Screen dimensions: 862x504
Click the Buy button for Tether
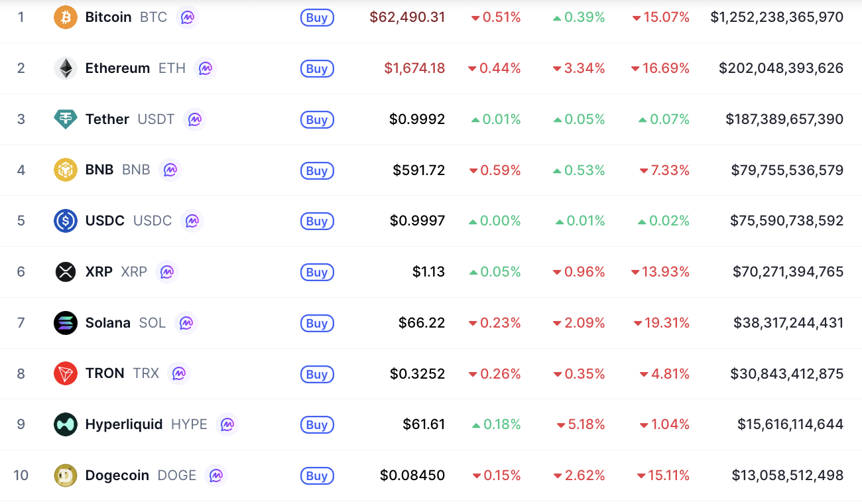(317, 120)
